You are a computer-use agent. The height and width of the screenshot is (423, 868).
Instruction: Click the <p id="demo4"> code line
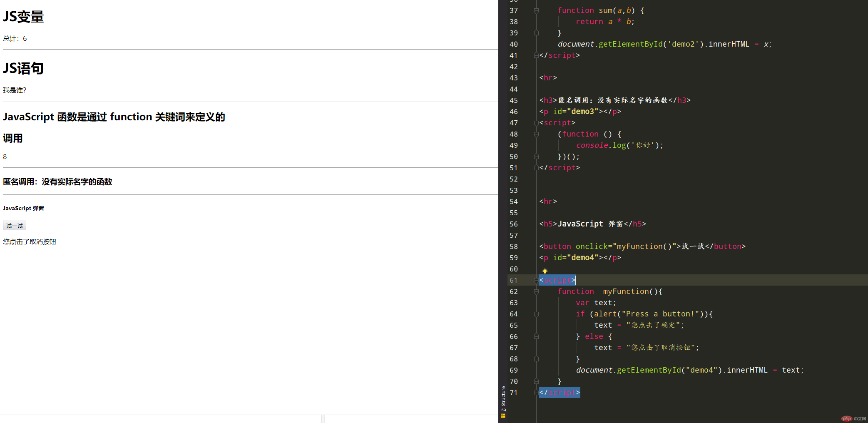coord(580,258)
